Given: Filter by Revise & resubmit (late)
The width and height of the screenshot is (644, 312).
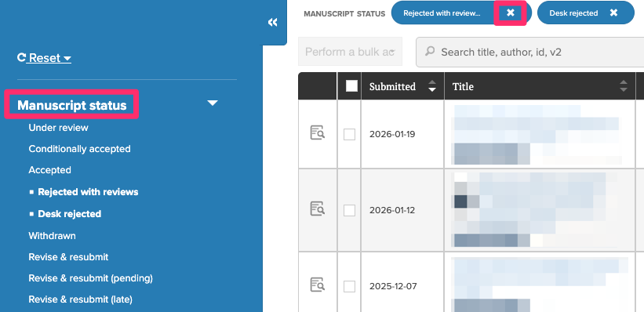Looking at the screenshot, I should [81, 299].
